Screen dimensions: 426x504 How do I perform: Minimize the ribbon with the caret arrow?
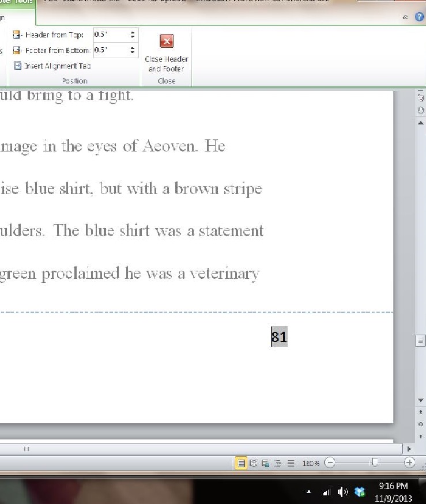[405, 17]
